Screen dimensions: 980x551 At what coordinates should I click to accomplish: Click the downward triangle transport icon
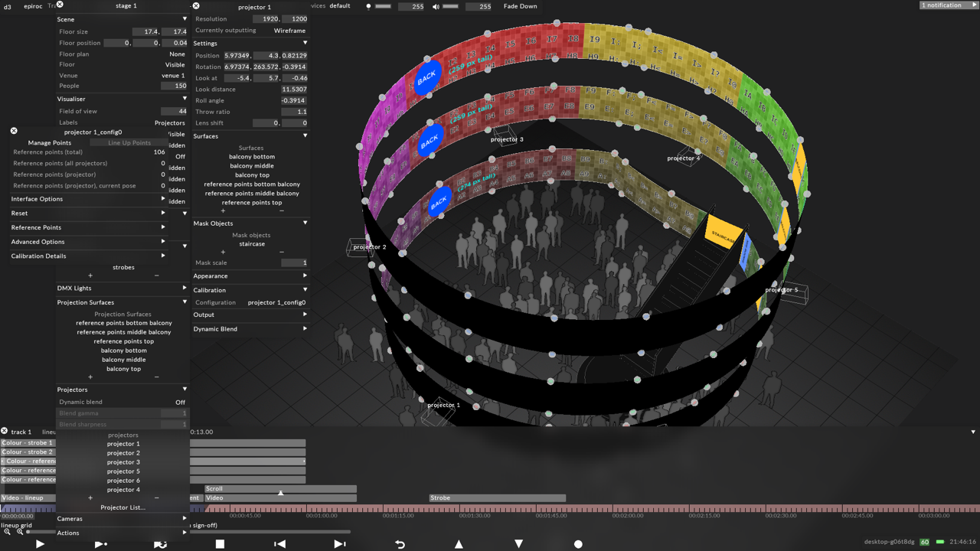click(x=518, y=544)
